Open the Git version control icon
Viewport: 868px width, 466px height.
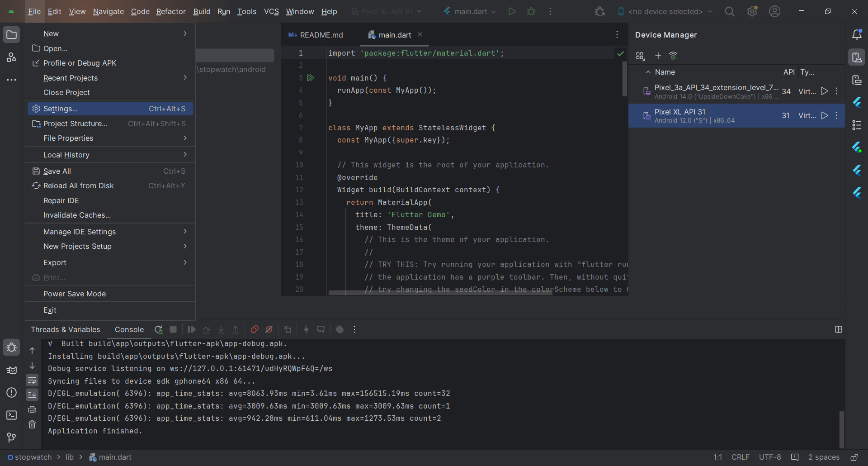point(11,437)
